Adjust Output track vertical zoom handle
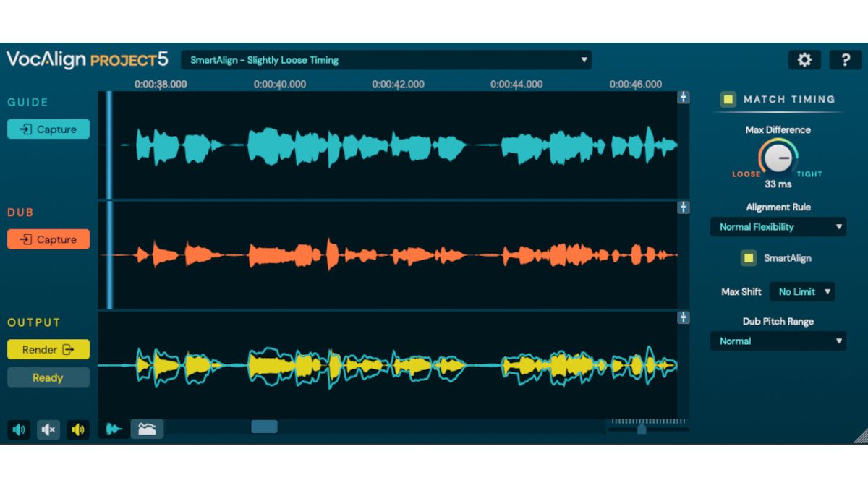This screenshot has width=868, height=488. [x=683, y=317]
